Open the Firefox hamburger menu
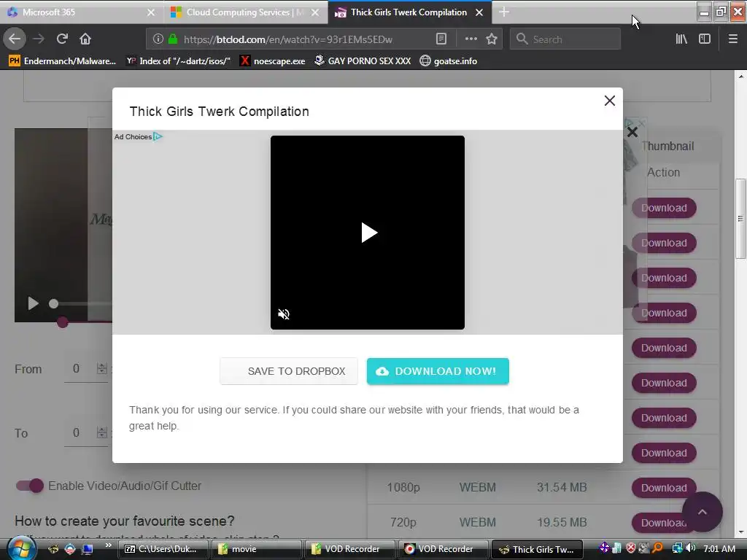747x560 pixels. [733, 39]
